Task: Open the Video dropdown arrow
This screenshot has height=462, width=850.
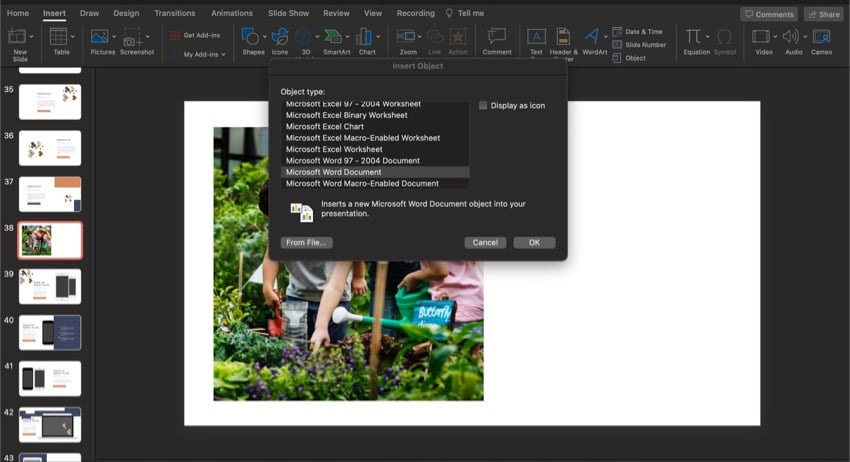Action: click(x=776, y=37)
